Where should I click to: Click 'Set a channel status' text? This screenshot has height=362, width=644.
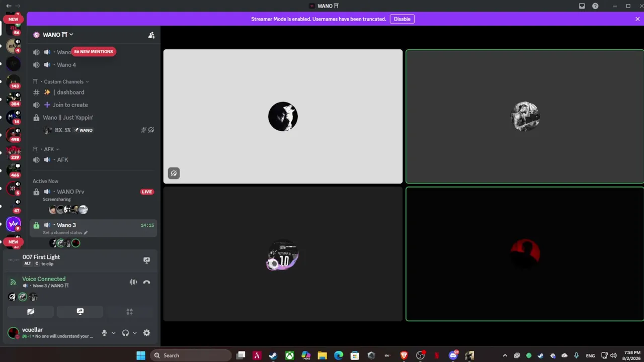pyautogui.click(x=62, y=233)
